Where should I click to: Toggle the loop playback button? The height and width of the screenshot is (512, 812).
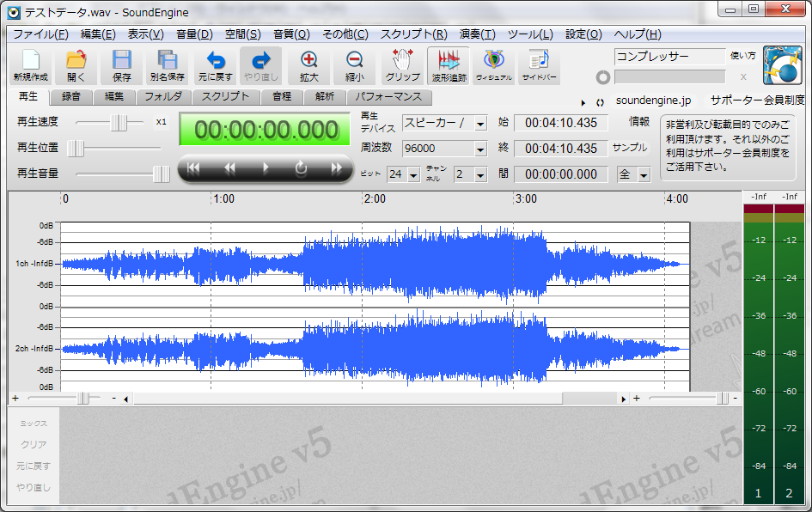tap(301, 168)
